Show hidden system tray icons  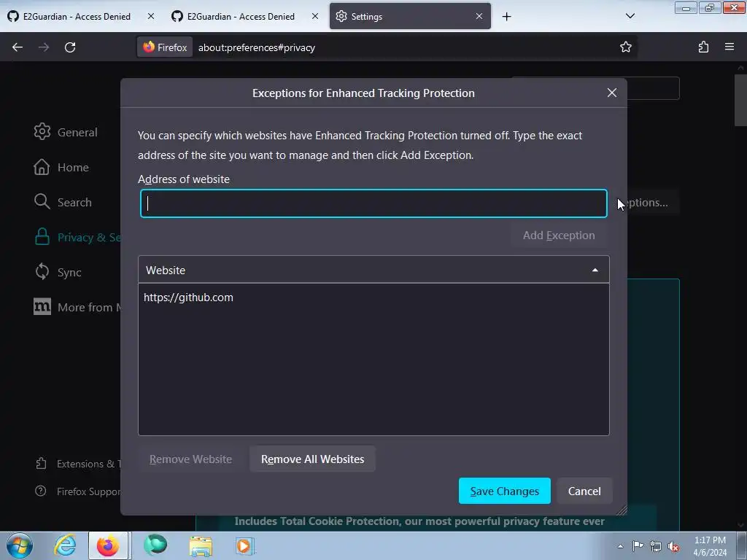[x=620, y=546]
